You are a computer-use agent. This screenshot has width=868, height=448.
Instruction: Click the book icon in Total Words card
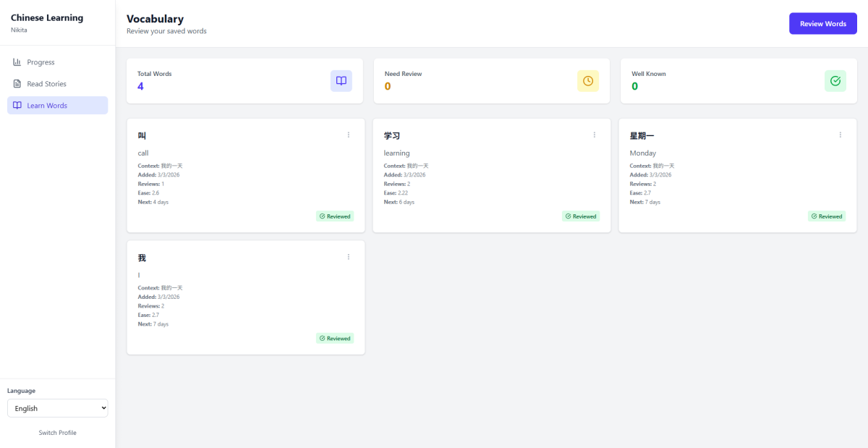point(341,81)
